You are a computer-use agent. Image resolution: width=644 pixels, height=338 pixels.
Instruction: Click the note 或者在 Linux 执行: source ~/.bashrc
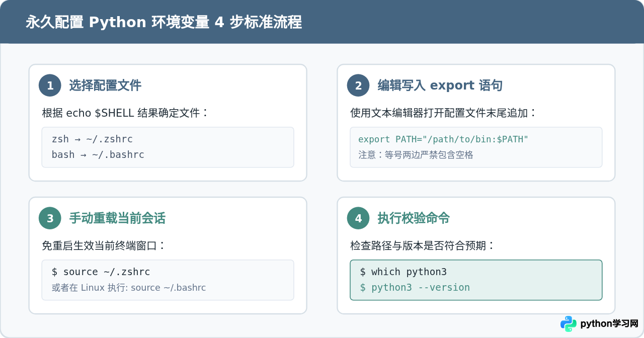pyautogui.click(x=129, y=288)
